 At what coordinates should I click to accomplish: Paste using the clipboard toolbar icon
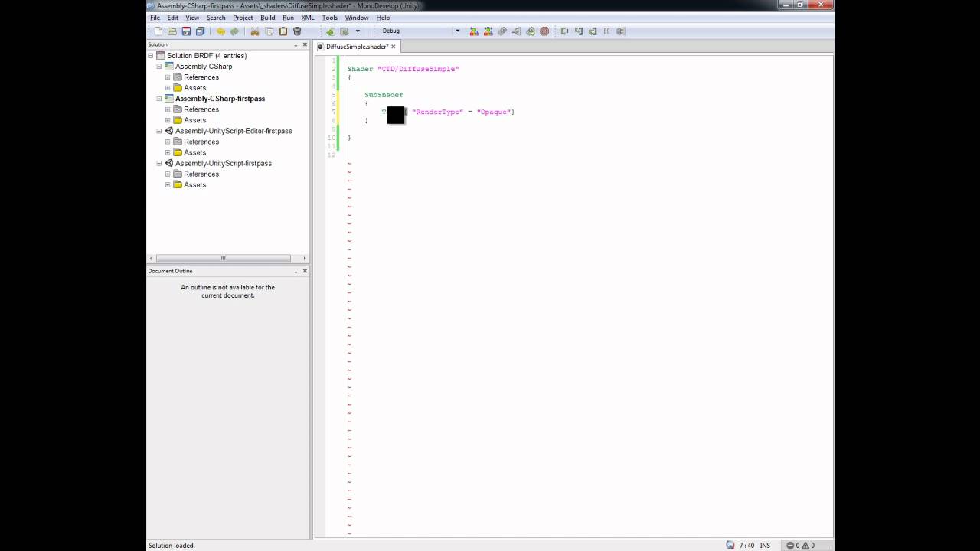click(283, 31)
